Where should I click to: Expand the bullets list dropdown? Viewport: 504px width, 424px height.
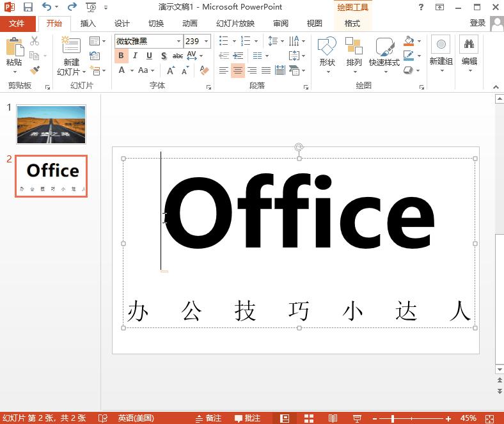234,41
